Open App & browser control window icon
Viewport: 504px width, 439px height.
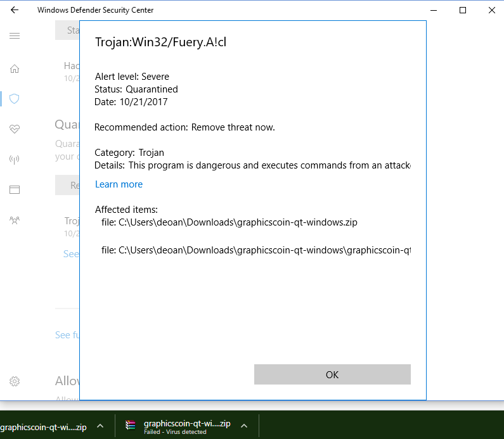(x=15, y=189)
